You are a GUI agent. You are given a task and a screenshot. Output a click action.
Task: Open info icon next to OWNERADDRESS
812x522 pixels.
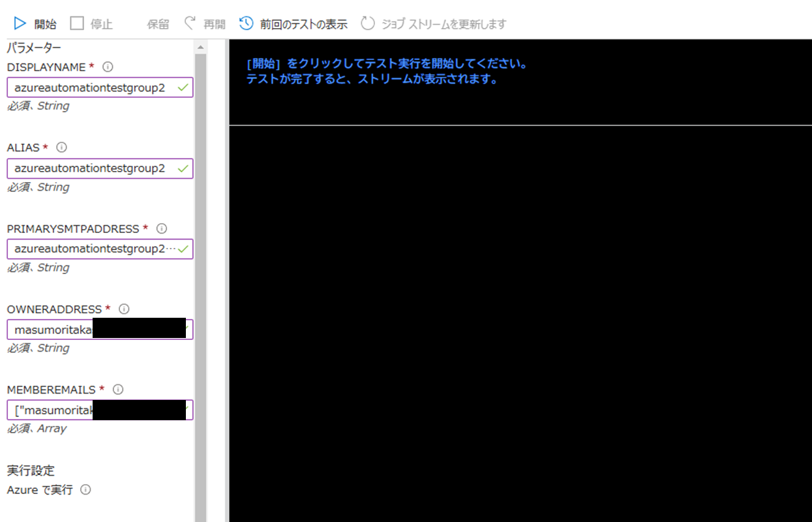click(124, 309)
